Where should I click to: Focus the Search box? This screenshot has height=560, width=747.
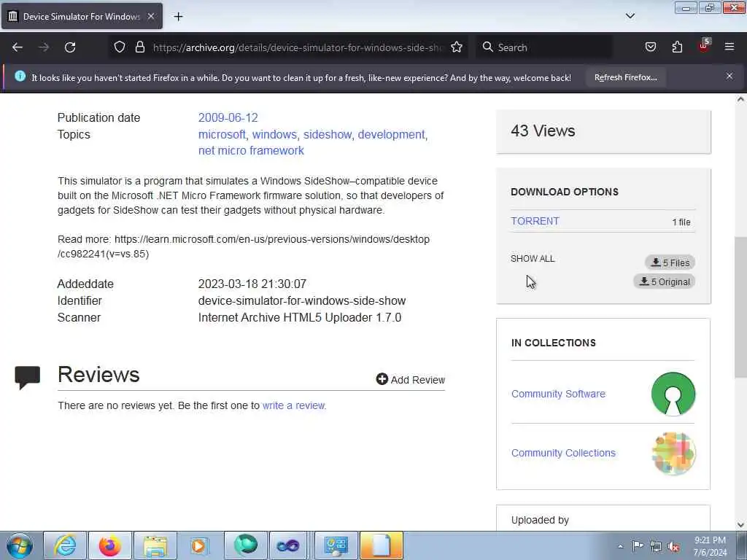[x=543, y=47]
